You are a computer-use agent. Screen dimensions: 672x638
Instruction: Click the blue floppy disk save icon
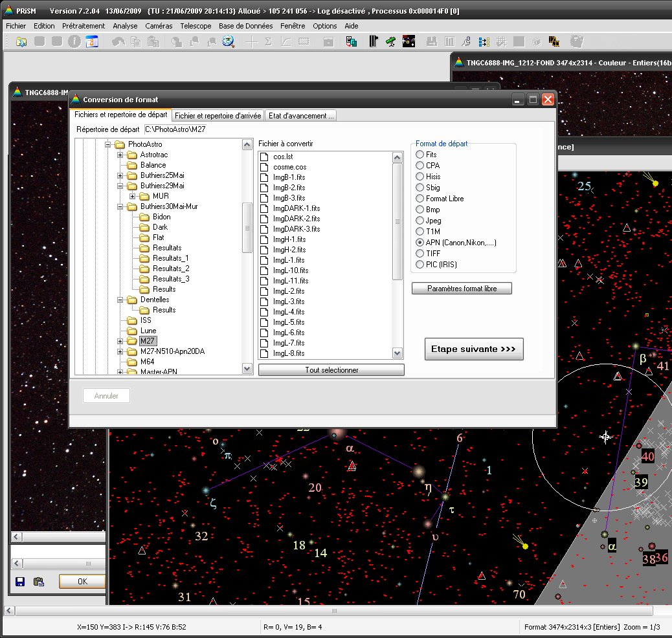click(20, 581)
